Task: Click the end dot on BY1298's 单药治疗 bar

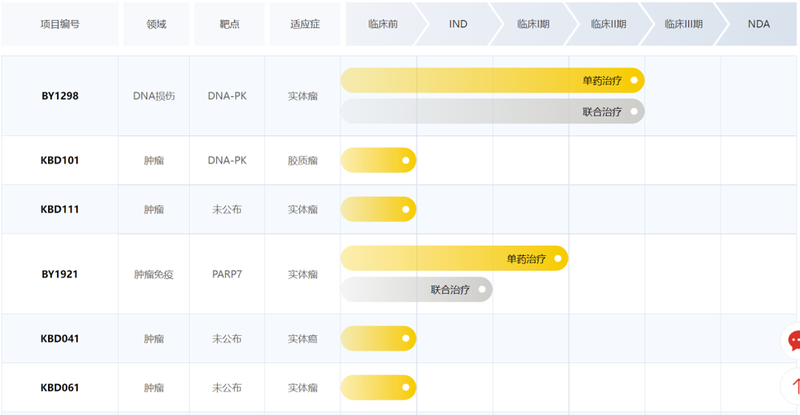Action: [634, 80]
